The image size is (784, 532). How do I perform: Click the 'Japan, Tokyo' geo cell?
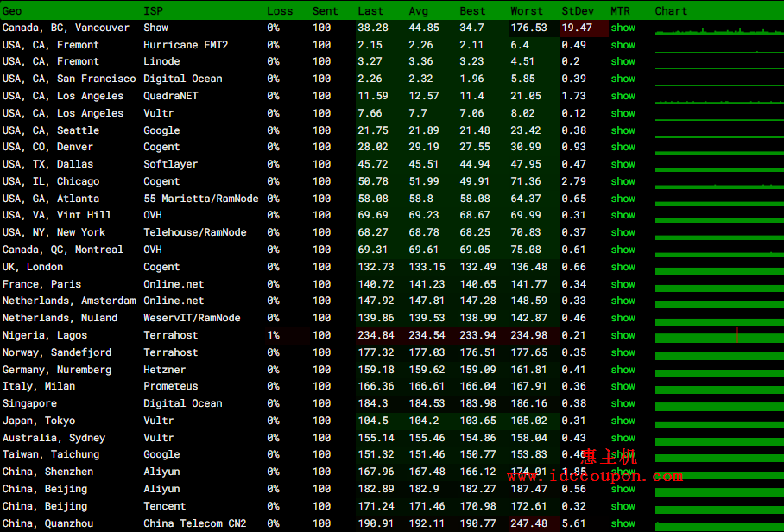coord(39,420)
